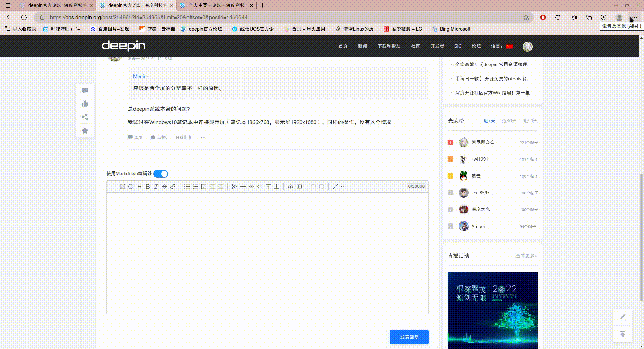This screenshot has width=644, height=349.
Task: Like the post with the thumbs-up sidebar icon
Action: point(85,104)
